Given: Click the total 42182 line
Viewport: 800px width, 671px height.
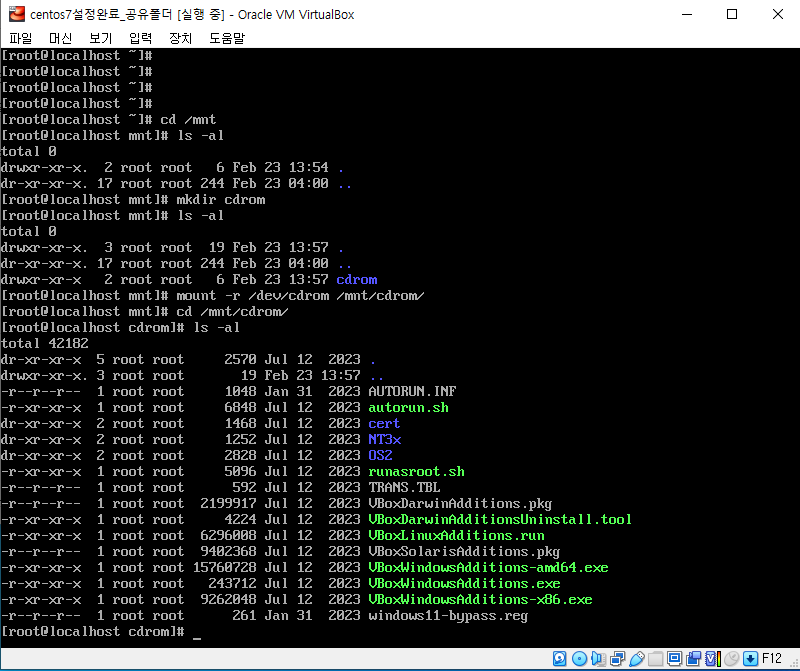Looking at the screenshot, I should coord(45,343).
